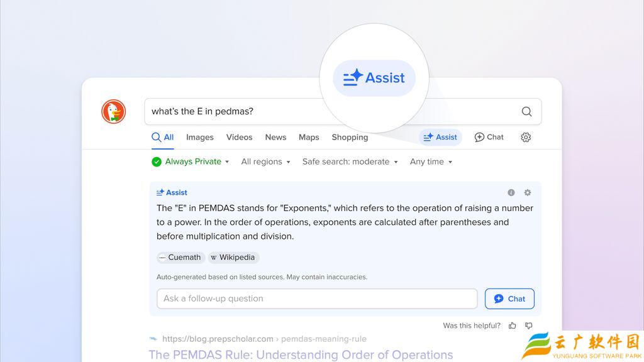Open the settings gear beside Chat
The image size is (644, 362).
pos(526,137)
